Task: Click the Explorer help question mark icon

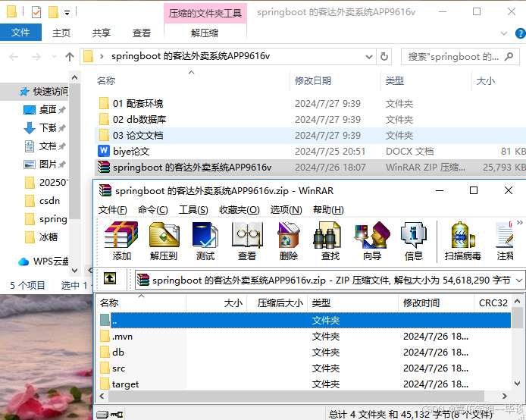Action: (x=520, y=33)
